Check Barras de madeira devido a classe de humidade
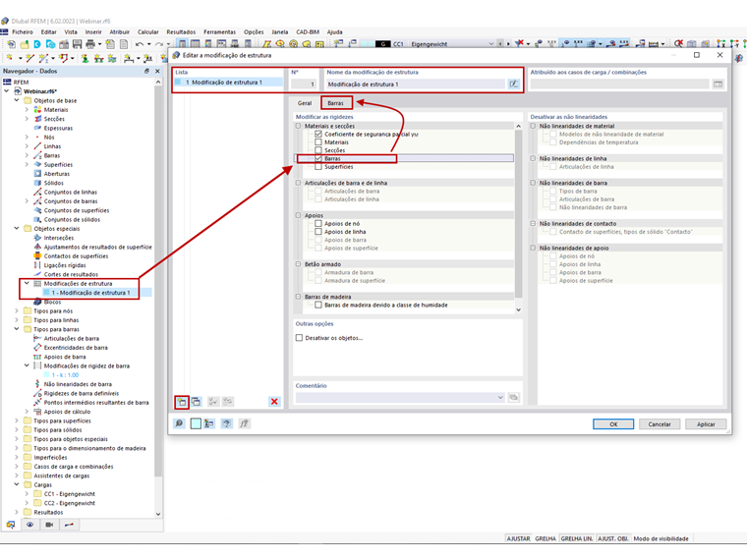The height and width of the screenshot is (560, 747). pyautogui.click(x=318, y=305)
